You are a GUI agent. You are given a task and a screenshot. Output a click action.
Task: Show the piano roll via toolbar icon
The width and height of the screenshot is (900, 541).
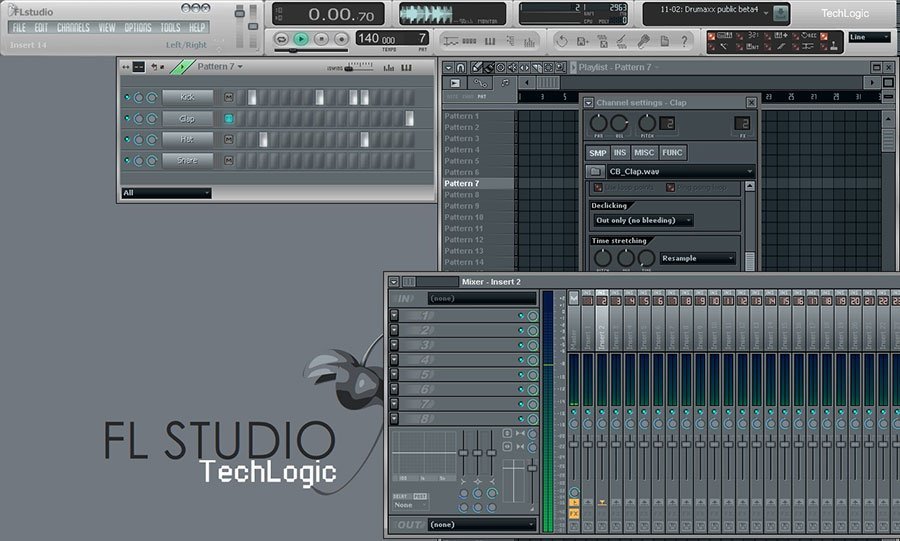click(x=490, y=41)
